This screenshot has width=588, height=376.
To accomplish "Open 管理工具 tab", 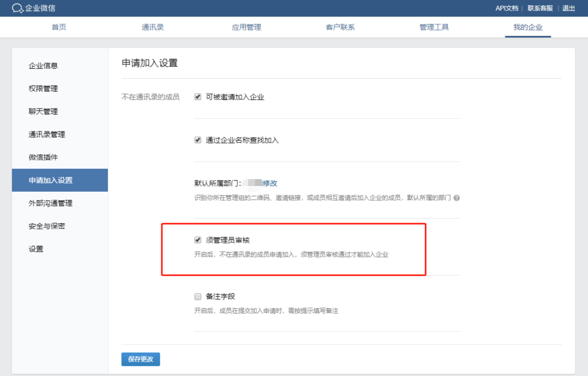I will pyautogui.click(x=434, y=28).
